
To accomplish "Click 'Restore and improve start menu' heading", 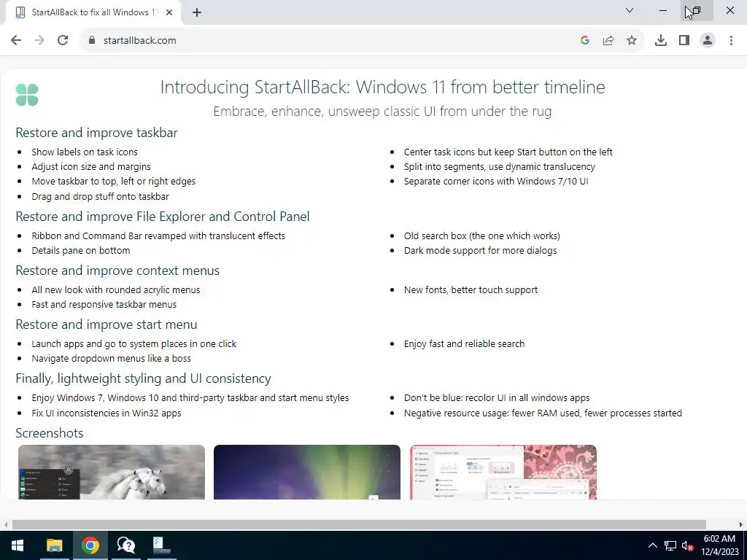I will point(107,324).
